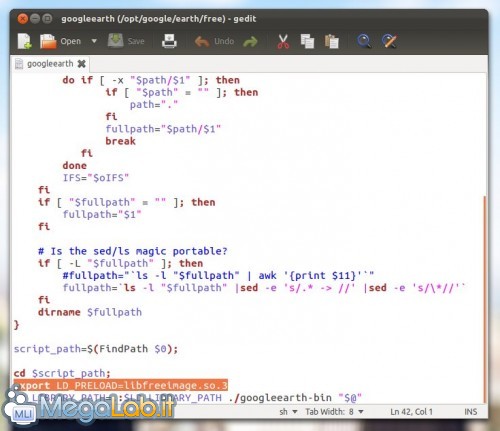
Task: Open a file using the folder icon
Action: coord(48,41)
